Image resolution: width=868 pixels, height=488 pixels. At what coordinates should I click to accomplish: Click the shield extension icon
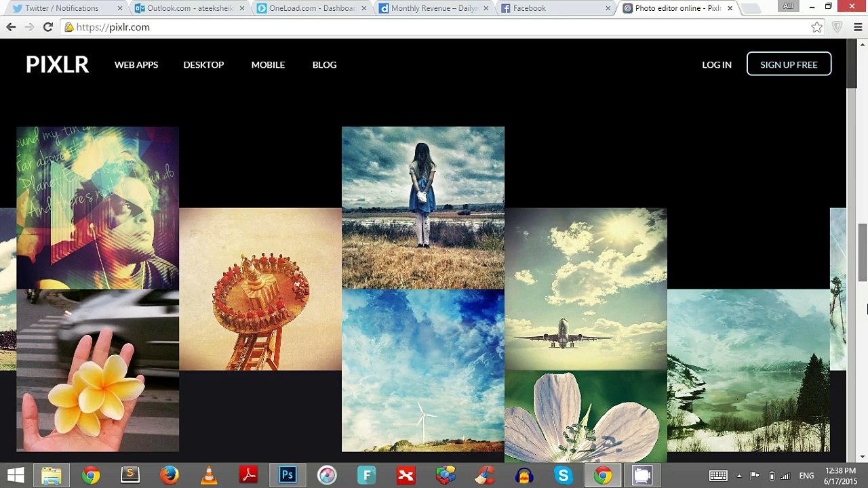pos(837,27)
